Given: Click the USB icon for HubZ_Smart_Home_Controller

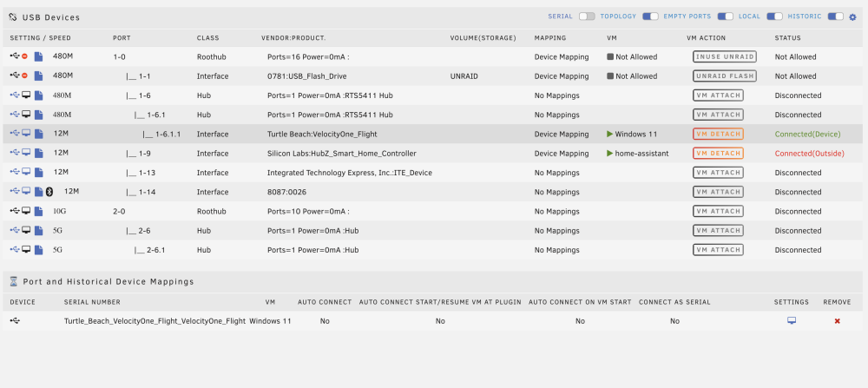Looking at the screenshot, I should click(15, 154).
